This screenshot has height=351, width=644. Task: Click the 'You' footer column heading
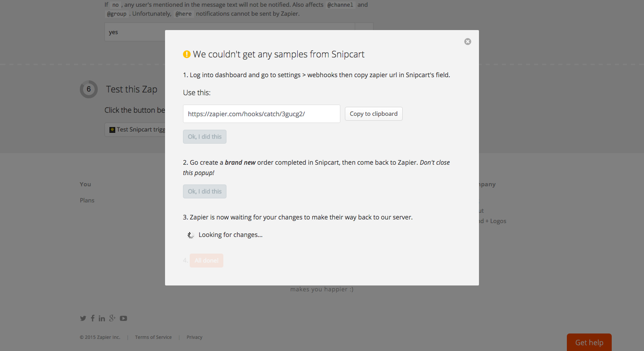(x=85, y=184)
